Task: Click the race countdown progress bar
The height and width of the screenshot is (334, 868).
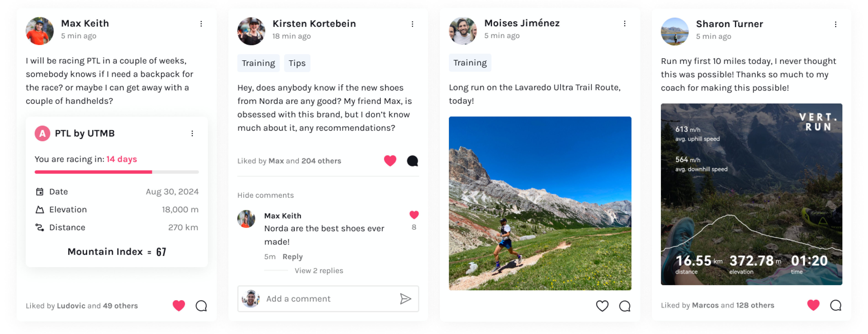Action: point(117,172)
